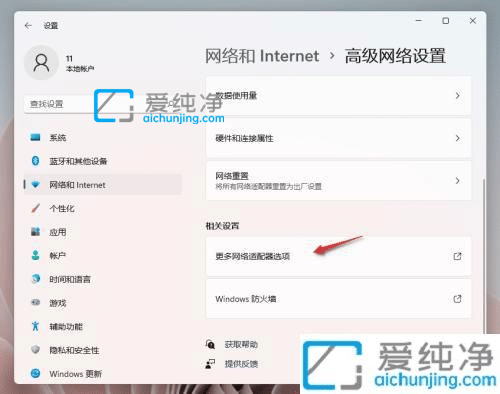Open Windows 更新 label in sidebar
The height and width of the screenshot is (394, 500).
(x=75, y=374)
